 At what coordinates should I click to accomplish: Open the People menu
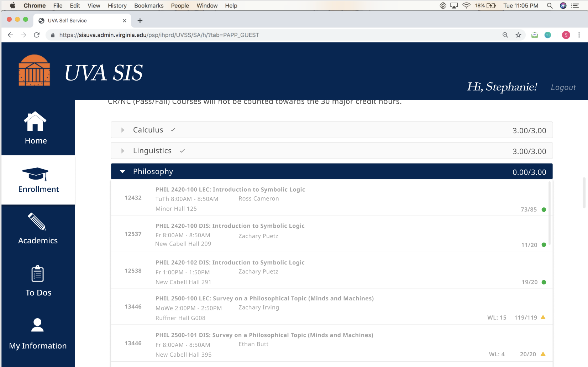click(x=180, y=6)
